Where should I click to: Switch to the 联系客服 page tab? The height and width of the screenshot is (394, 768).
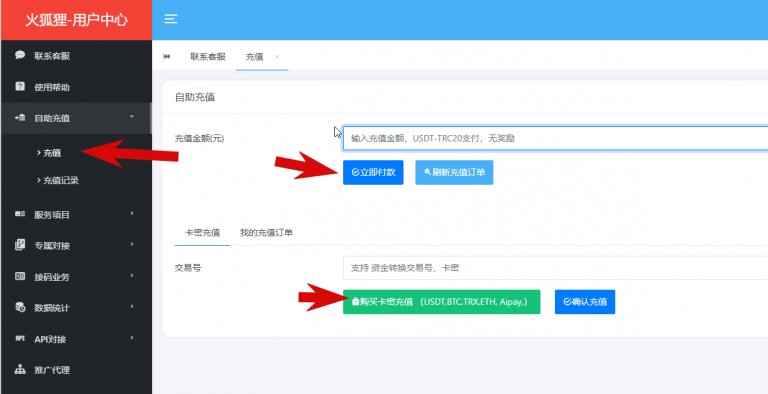coord(208,57)
